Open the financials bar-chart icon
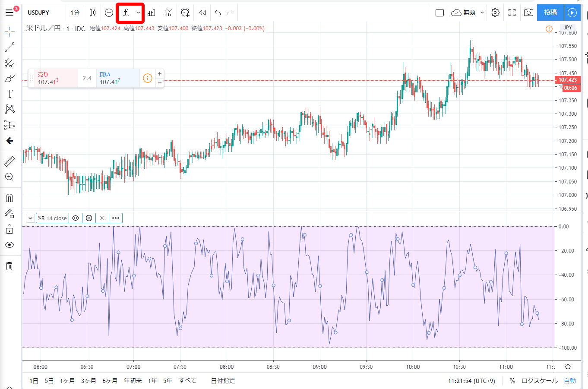 151,13
